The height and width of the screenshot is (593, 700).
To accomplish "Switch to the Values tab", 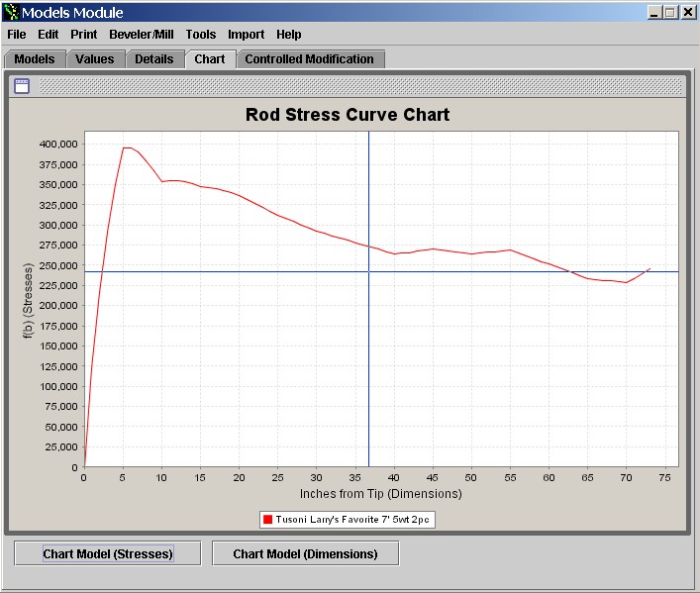I will click(95, 59).
